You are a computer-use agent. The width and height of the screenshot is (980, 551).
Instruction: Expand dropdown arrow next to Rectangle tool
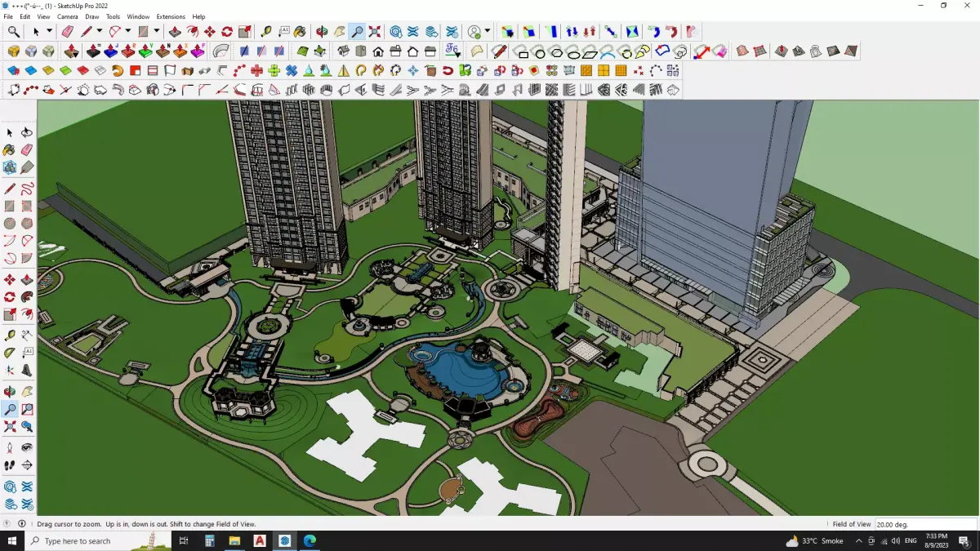(156, 31)
